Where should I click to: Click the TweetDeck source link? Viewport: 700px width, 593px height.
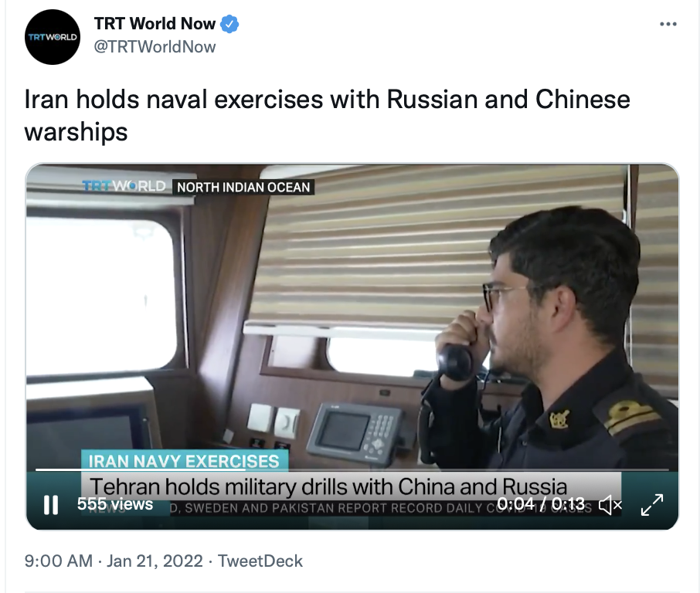260,561
